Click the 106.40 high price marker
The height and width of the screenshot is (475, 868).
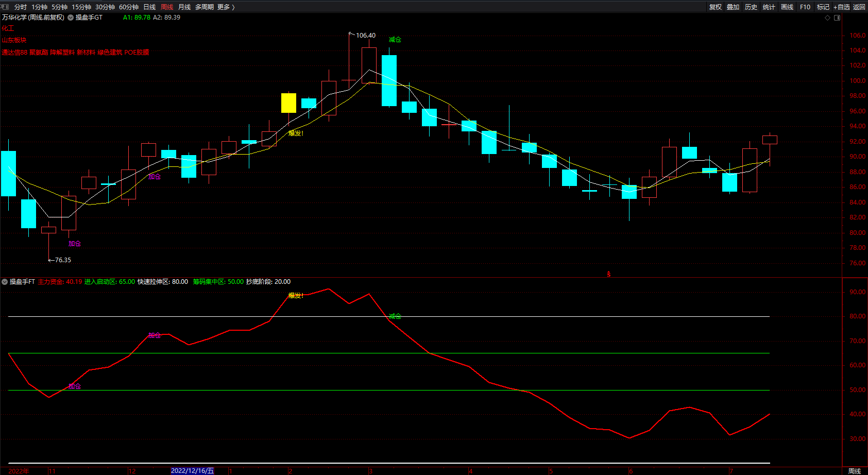point(365,36)
